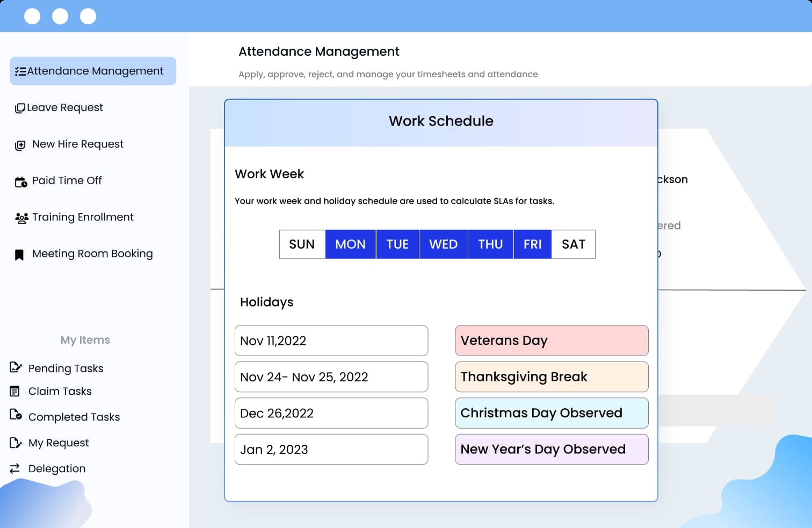Toggle MON off in work week
This screenshot has height=528, width=812.
pyautogui.click(x=350, y=244)
